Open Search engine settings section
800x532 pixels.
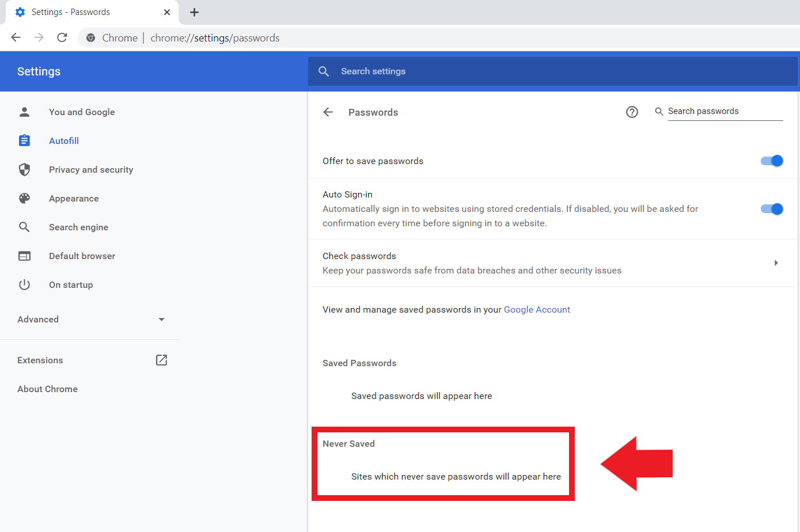click(x=78, y=227)
